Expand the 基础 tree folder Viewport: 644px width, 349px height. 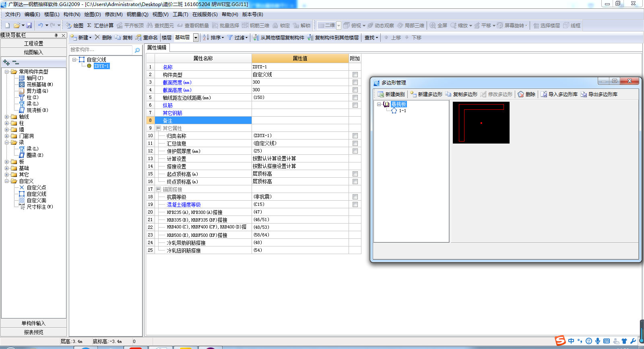tap(6, 168)
